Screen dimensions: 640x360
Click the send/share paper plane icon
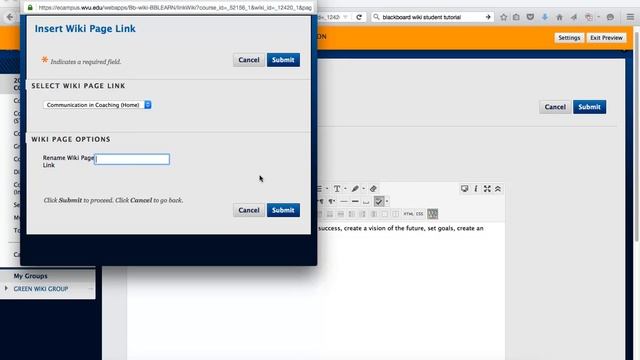[574, 17]
